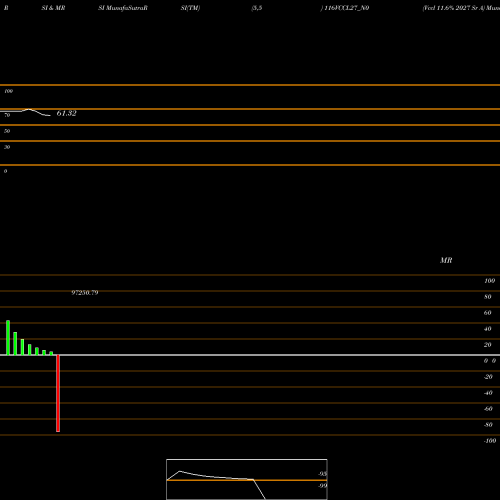Screen dimensions: 500x500
Task: Open the small inset chart thumbnail
Action: pyautogui.click(x=247, y=479)
